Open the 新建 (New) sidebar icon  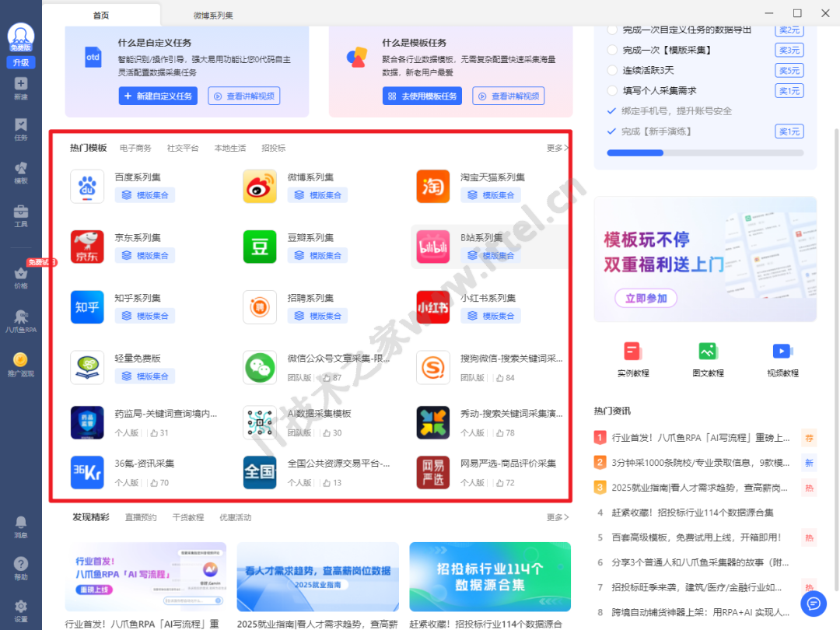(21, 87)
